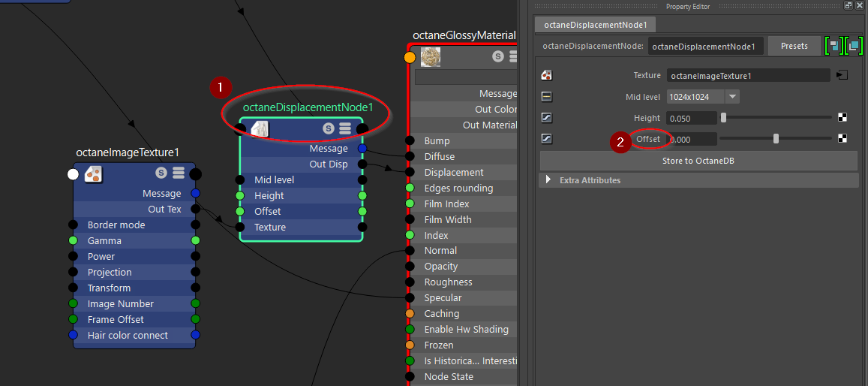Image resolution: width=868 pixels, height=386 pixels.
Task: Click the Out Disp output port on octaneDisplacementNode1
Action: (x=362, y=164)
